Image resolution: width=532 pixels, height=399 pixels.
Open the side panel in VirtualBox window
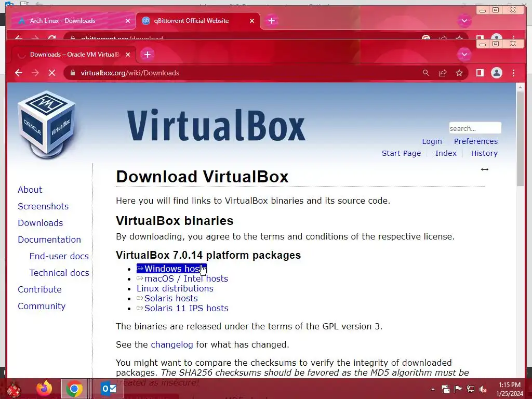tap(480, 73)
